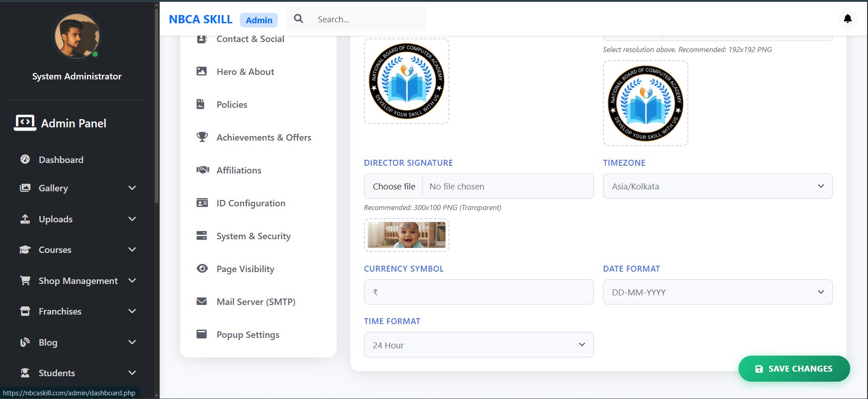868x399 pixels.
Task: Click the Page Visibility eye icon
Action: [202, 268]
